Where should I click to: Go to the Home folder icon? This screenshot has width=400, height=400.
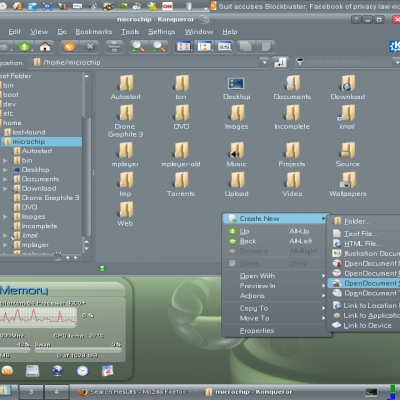pyautogui.click(x=45, y=47)
